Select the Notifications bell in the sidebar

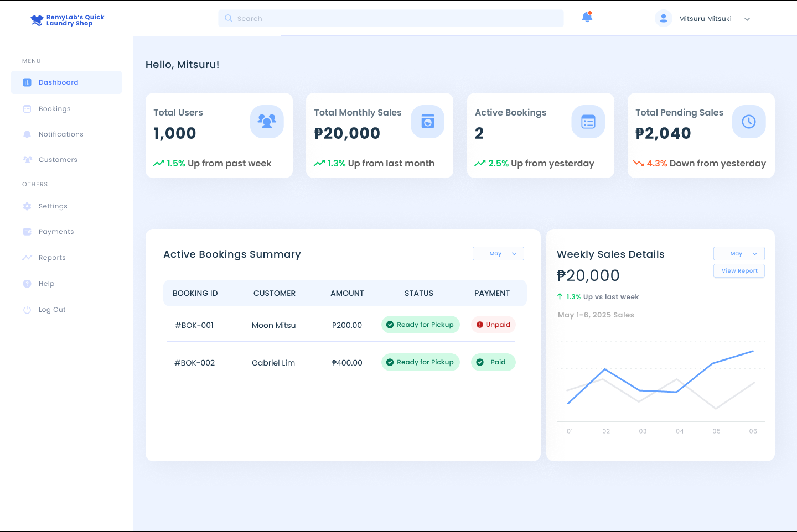[28, 134]
